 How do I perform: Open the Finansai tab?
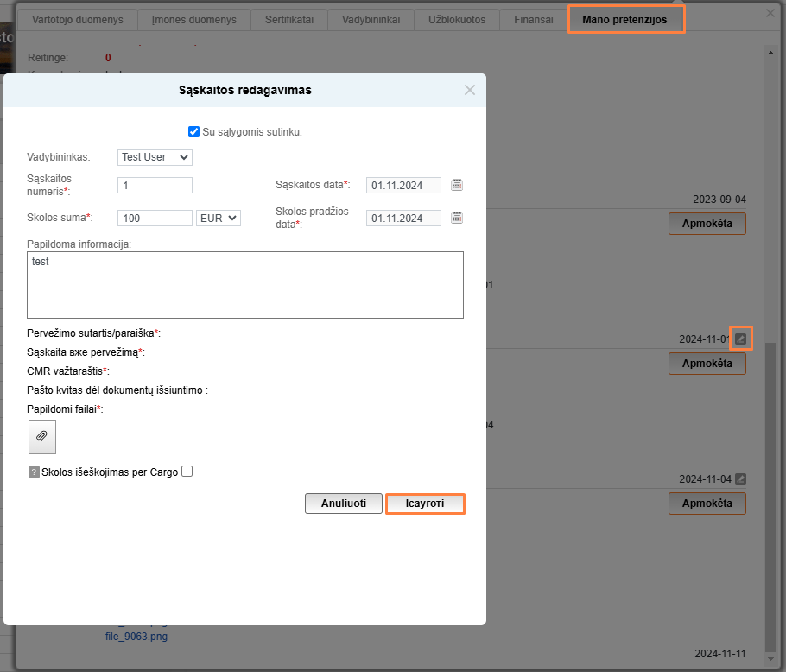[x=533, y=19]
